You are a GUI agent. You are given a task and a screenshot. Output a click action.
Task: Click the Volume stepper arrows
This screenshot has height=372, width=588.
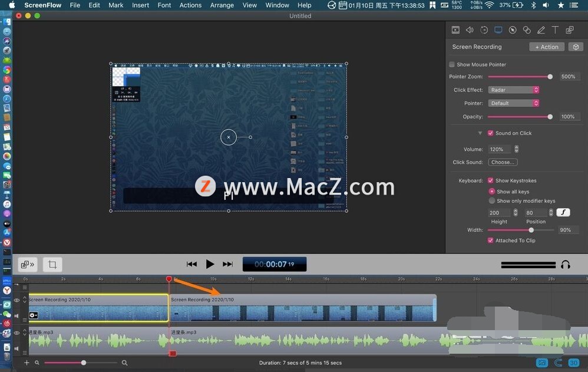pos(516,149)
